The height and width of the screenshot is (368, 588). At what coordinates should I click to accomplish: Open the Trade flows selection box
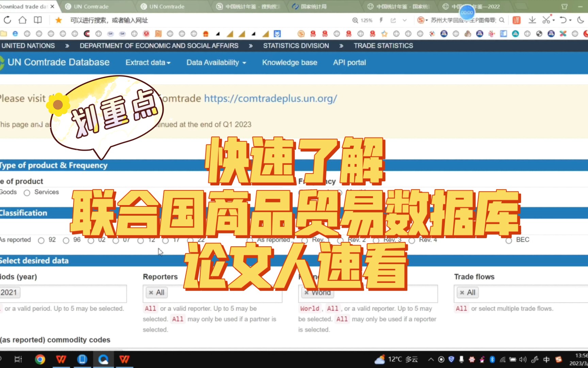tap(521, 293)
